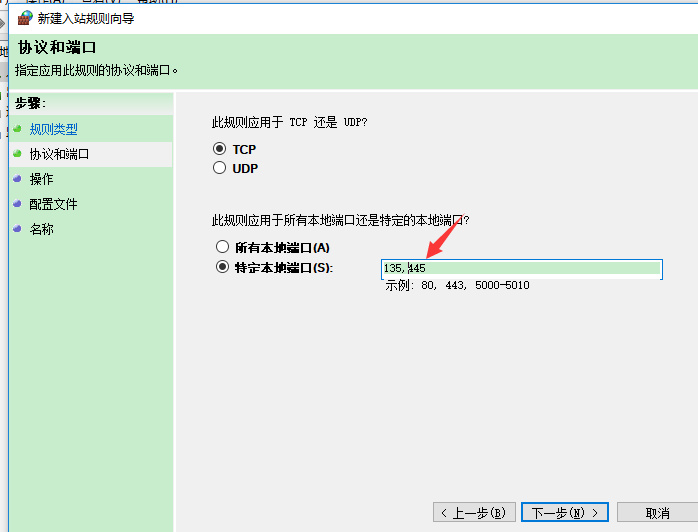Image resolution: width=698 pixels, height=532 pixels.
Task: Click the port field containing 135,445
Action: [x=520, y=268]
